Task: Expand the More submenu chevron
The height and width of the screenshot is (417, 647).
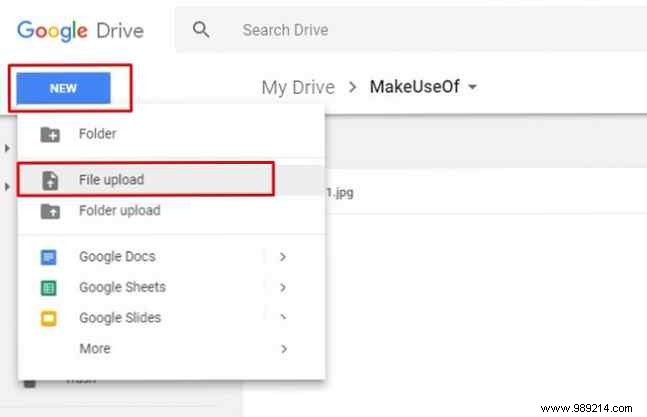Action: pyautogui.click(x=284, y=349)
